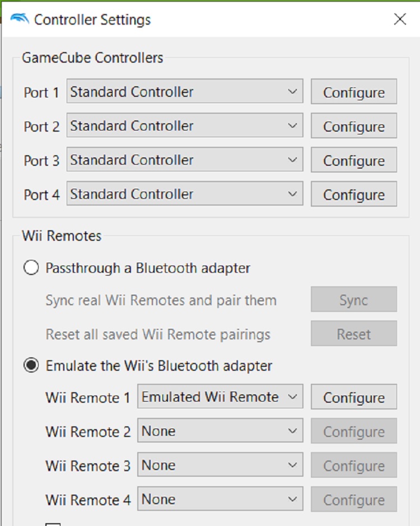The image size is (420, 526).
Task: Expand the Wii Remote 4 dropdown
Action: [x=220, y=500]
